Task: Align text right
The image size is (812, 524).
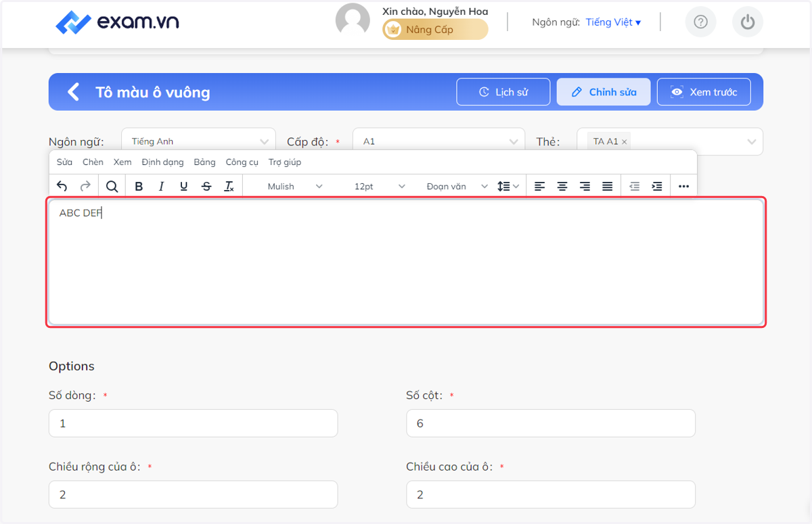Action: (585, 187)
